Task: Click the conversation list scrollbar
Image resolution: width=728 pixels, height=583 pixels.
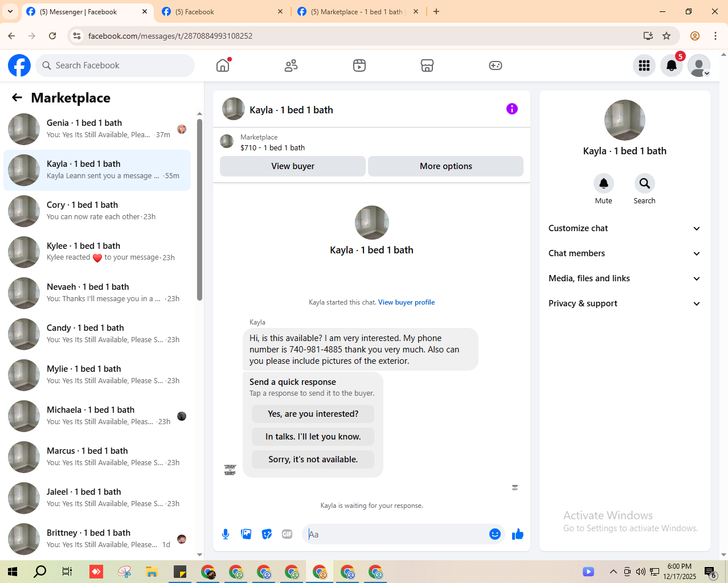Action: pyautogui.click(x=199, y=209)
